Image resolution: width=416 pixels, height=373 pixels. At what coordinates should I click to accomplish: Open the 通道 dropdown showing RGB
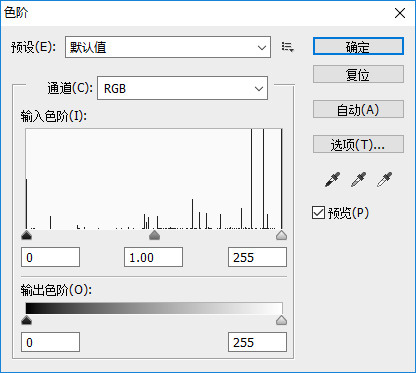[x=182, y=88]
